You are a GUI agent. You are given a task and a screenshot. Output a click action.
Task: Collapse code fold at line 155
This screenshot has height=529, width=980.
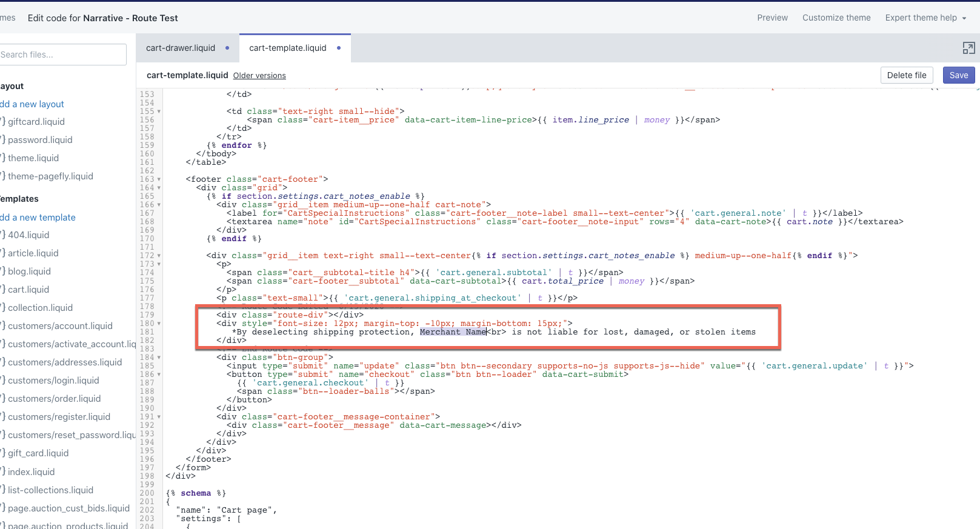[x=159, y=111]
